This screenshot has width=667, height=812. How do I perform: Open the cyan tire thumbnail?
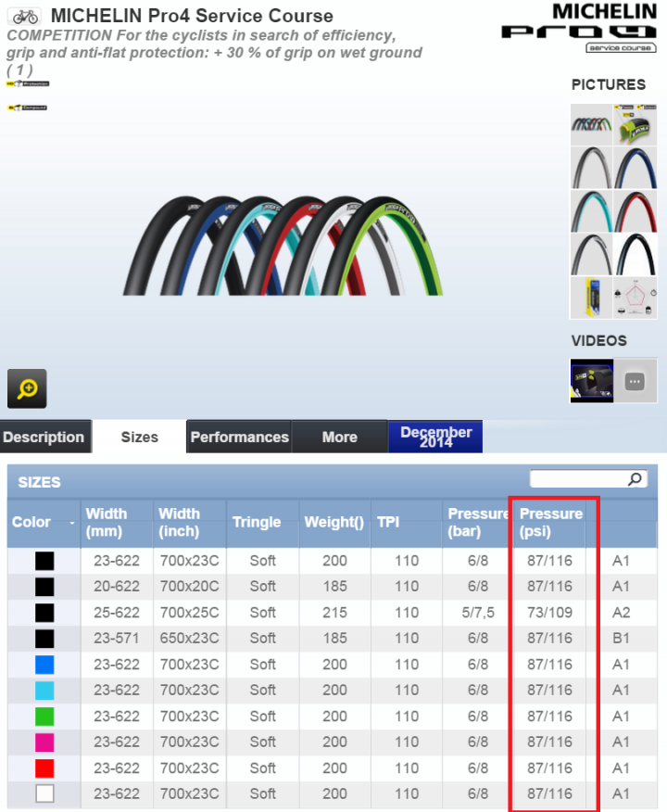(x=591, y=211)
